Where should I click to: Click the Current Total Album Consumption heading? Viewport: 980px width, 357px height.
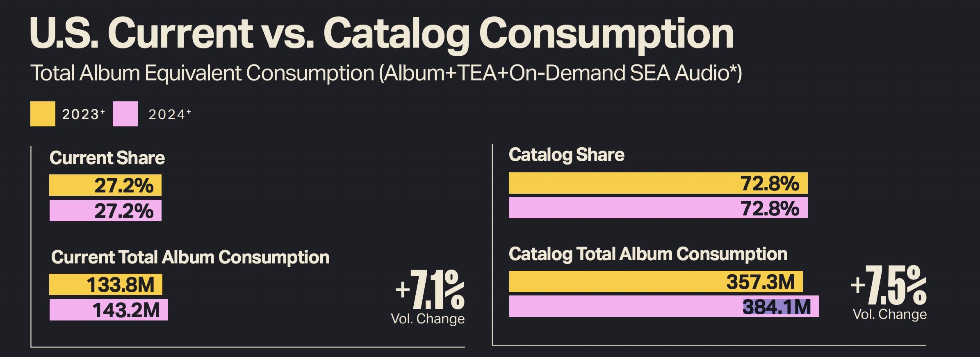(x=190, y=257)
